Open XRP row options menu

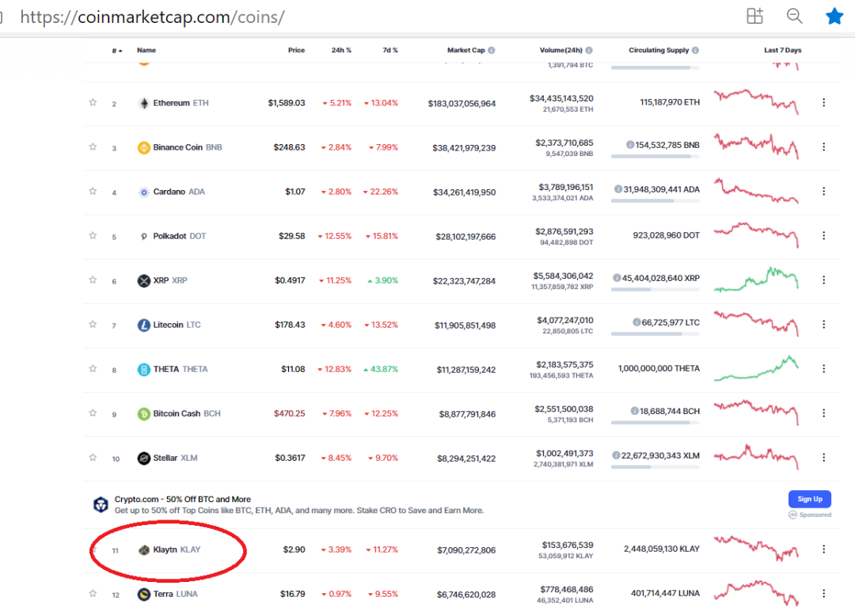(x=823, y=279)
